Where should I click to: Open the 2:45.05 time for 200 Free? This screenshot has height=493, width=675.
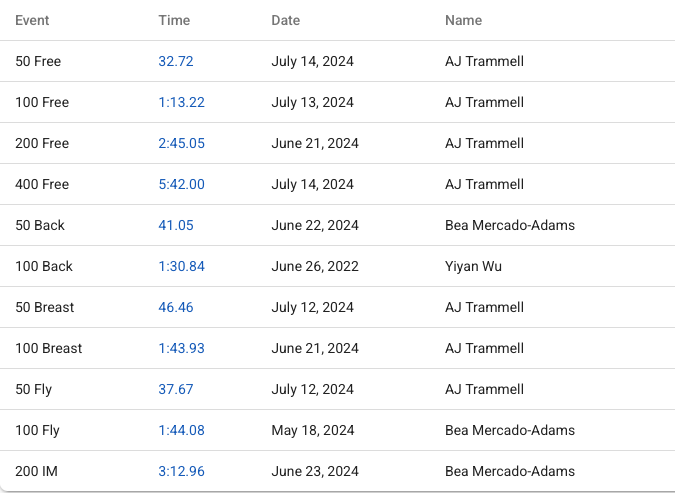(x=181, y=143)
